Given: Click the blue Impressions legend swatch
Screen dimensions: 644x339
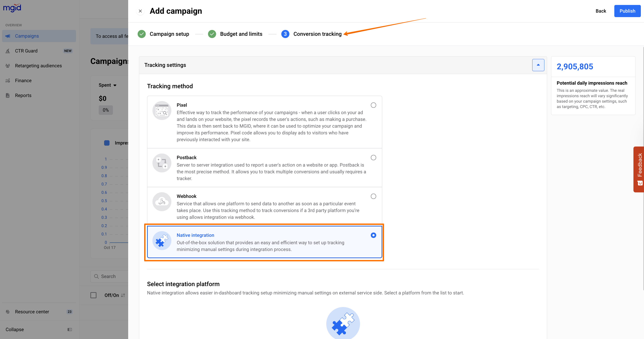Looking at the screenshot, I should pos(107,143).
